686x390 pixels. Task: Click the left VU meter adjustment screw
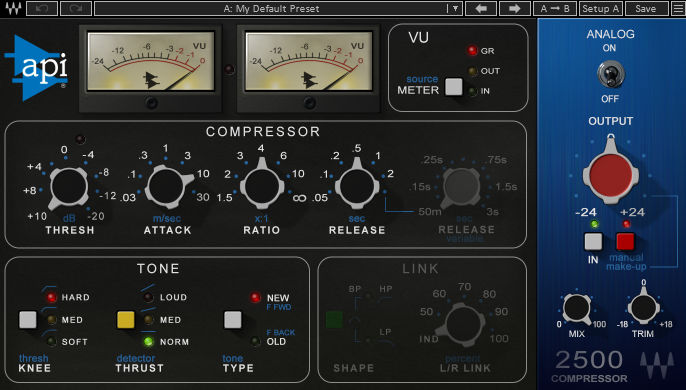(151, 103)
